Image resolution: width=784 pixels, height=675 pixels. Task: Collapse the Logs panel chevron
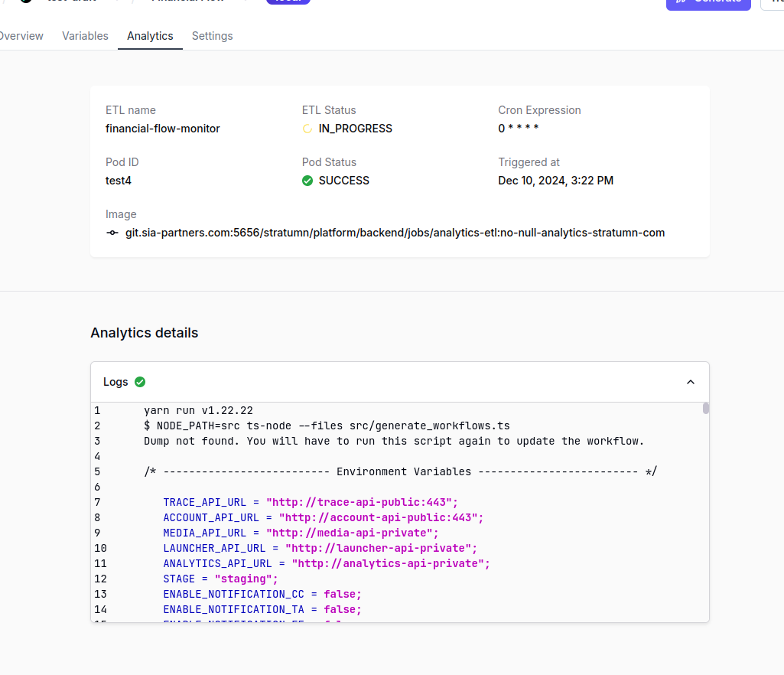691,383
